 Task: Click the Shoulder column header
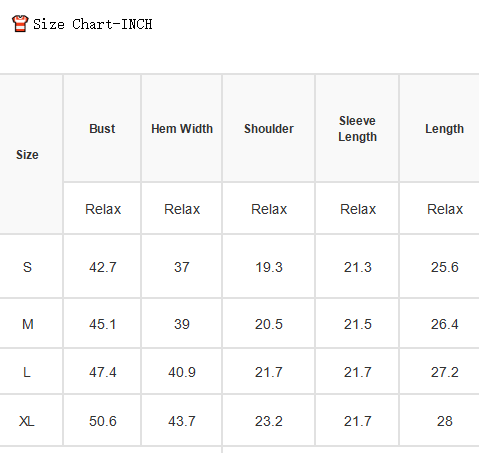[269, 129]
